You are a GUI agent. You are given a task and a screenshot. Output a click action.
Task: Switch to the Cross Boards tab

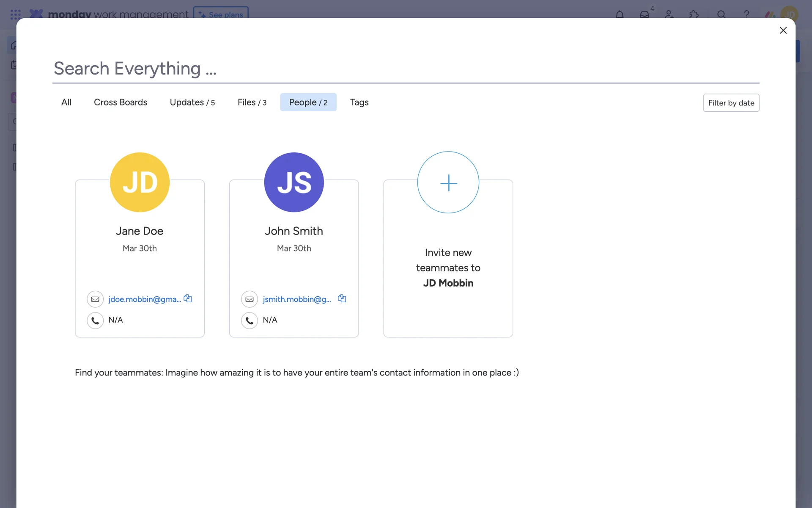tap(121, 102)
